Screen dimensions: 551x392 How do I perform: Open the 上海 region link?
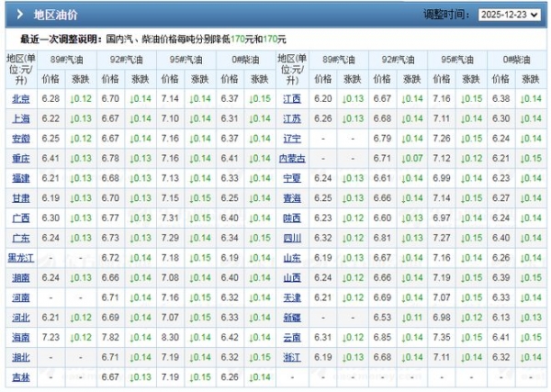(x=20, y=118)
